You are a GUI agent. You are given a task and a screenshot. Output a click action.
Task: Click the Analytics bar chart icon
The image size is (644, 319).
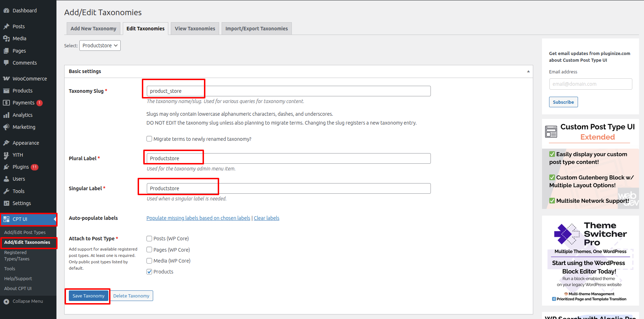pos(6,115)
